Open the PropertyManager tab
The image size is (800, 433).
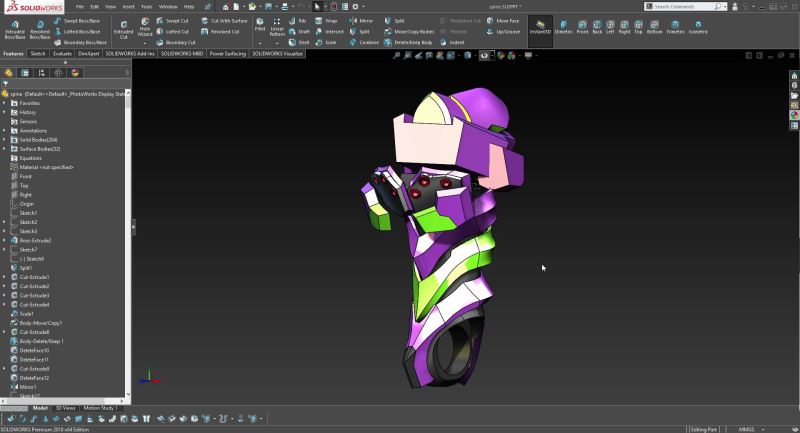click(x=24, y=73)
